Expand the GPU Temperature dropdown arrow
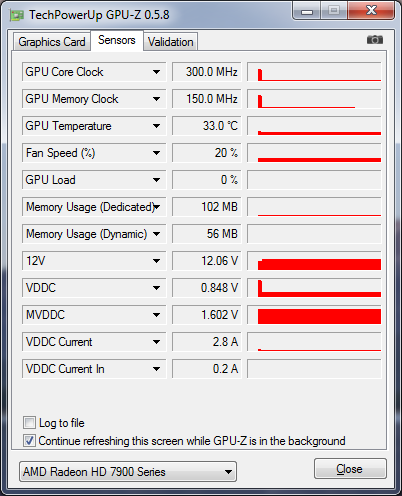The height and width of the screenshot is (496, 402). (156, 126)
